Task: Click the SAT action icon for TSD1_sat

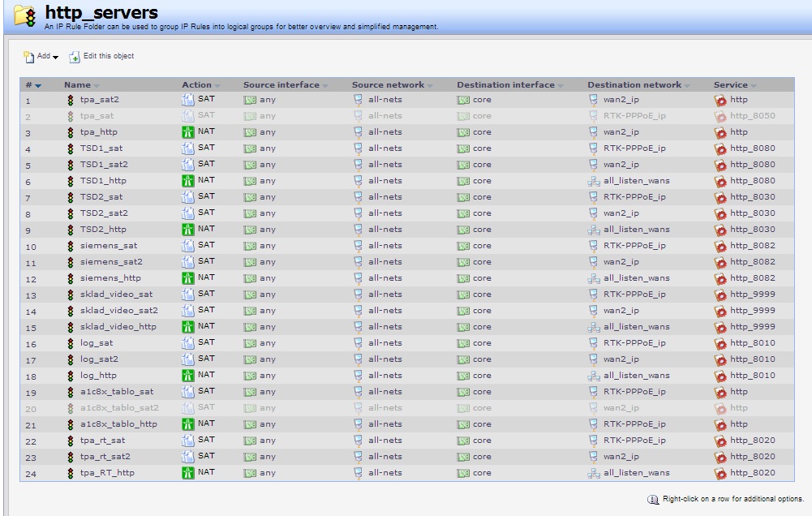Action: coord(186,147)
